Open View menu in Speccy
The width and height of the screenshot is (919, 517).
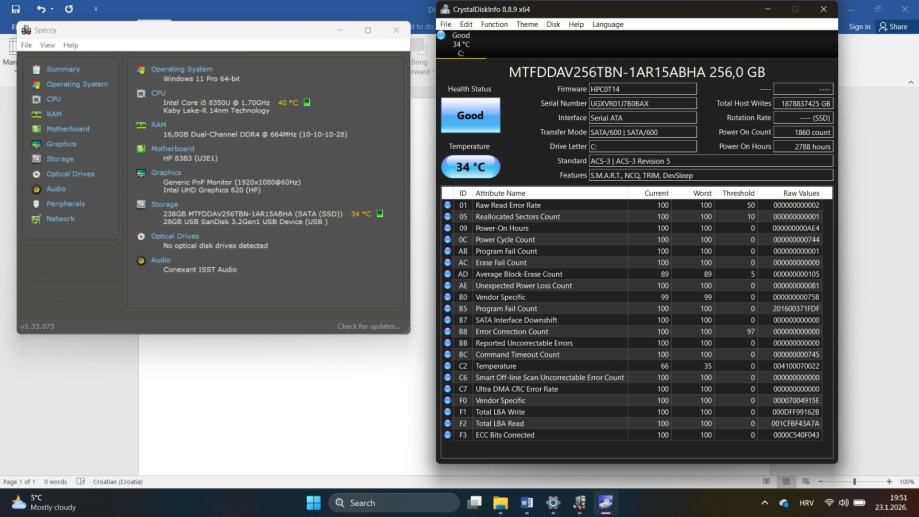[x=47, y=45]
